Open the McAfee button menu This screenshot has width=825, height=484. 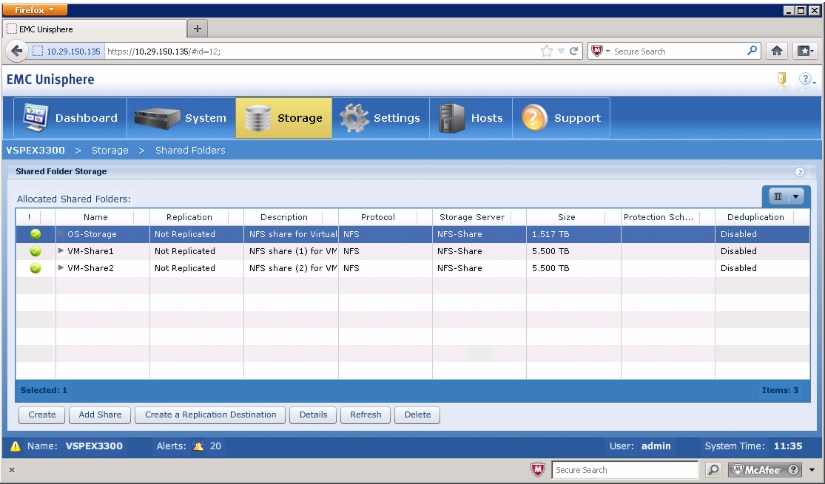click(767, 470)
